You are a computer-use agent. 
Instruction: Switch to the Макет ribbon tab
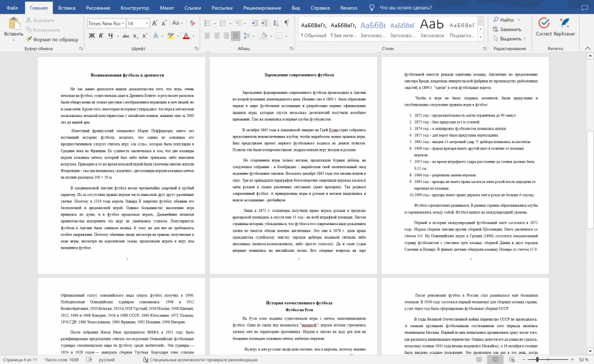(x=167, y=8)
